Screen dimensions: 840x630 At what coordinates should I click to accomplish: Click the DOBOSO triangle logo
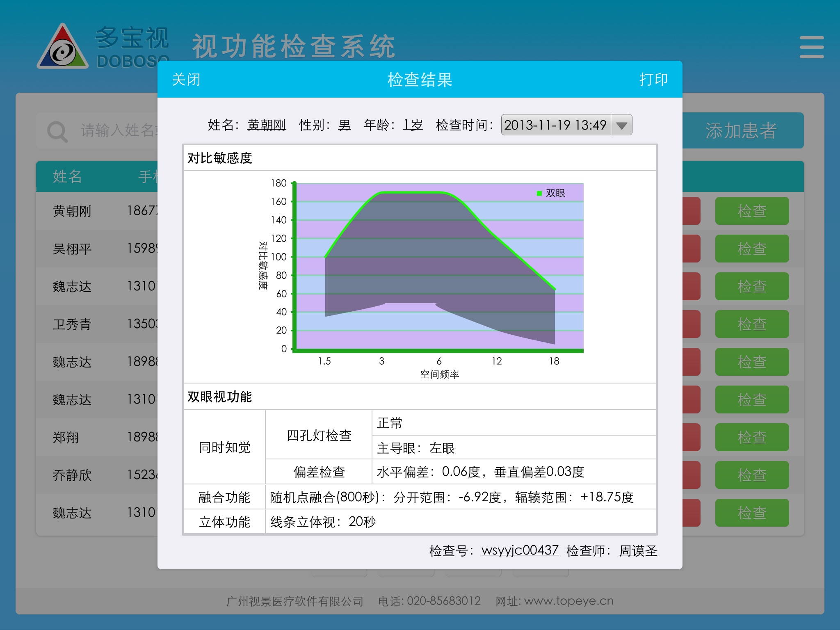coord(62,46)
